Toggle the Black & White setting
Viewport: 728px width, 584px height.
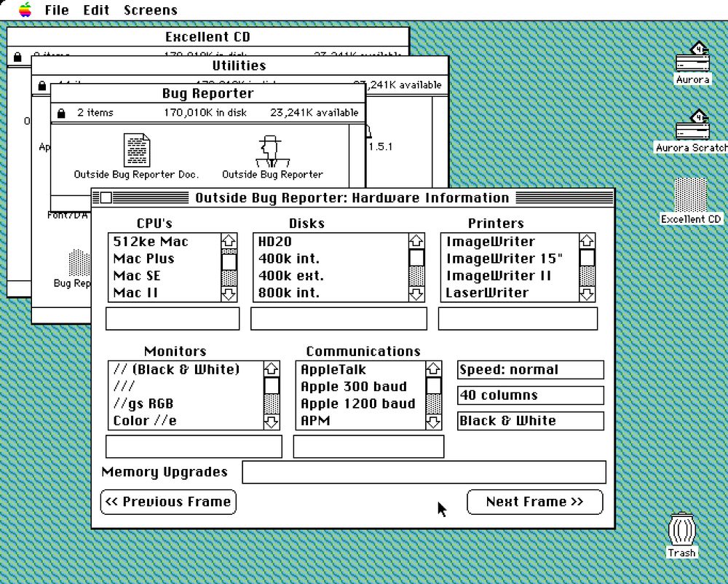pos(530,421)
